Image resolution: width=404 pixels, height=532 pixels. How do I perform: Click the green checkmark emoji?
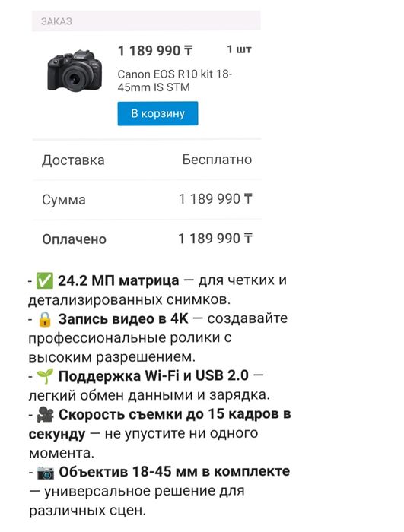coord(45,281)
